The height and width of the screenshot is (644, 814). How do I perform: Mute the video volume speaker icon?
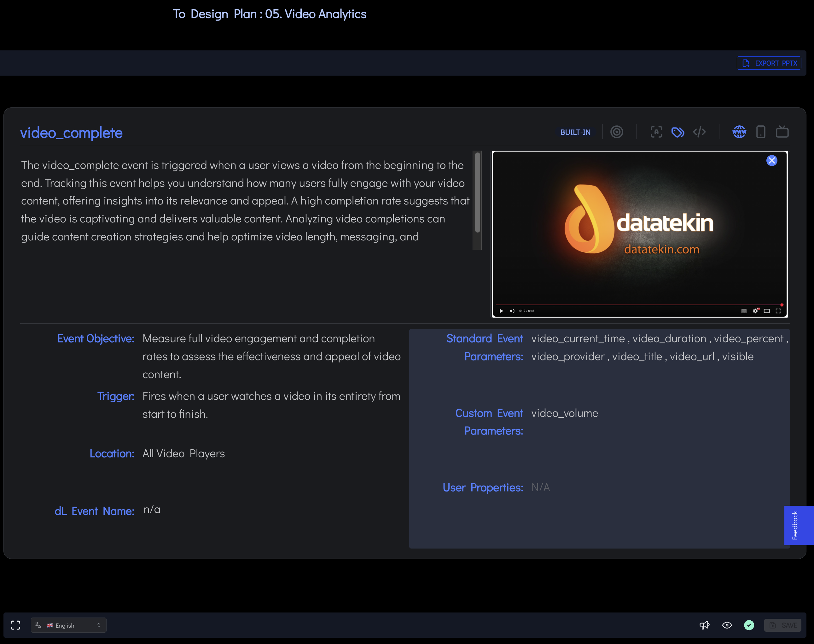512,311
